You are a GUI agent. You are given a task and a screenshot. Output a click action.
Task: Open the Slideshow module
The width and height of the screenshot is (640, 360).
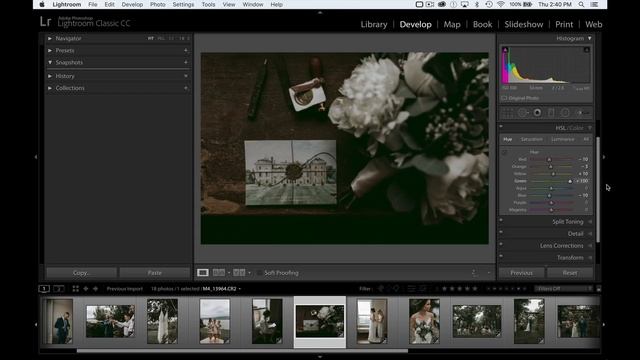click(x=524, y=24)
